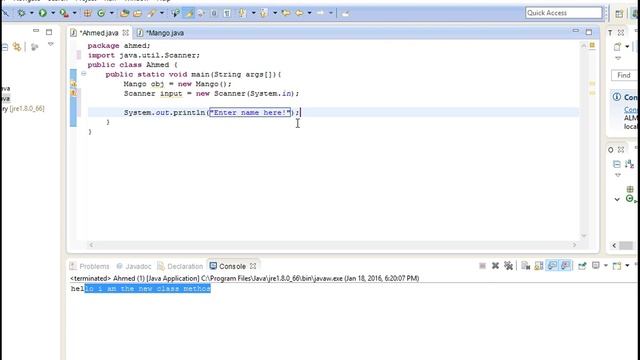Click the Search flashlight icon in toolbar

click(151, 13)
